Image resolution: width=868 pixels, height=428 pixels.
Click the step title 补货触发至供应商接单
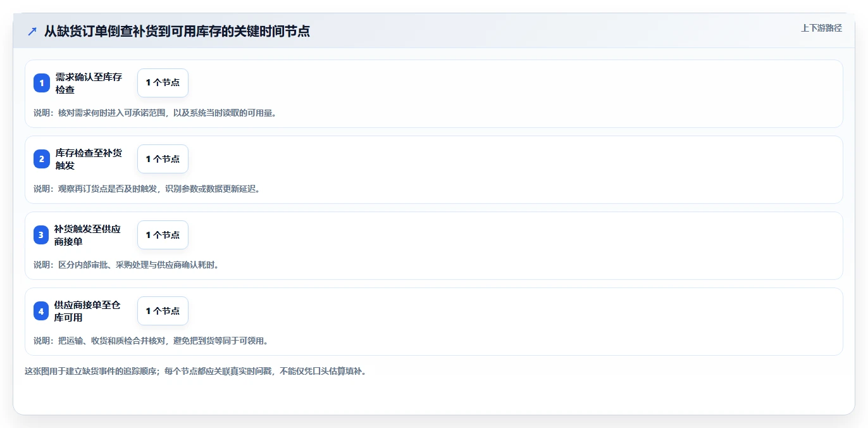[87, 235]
